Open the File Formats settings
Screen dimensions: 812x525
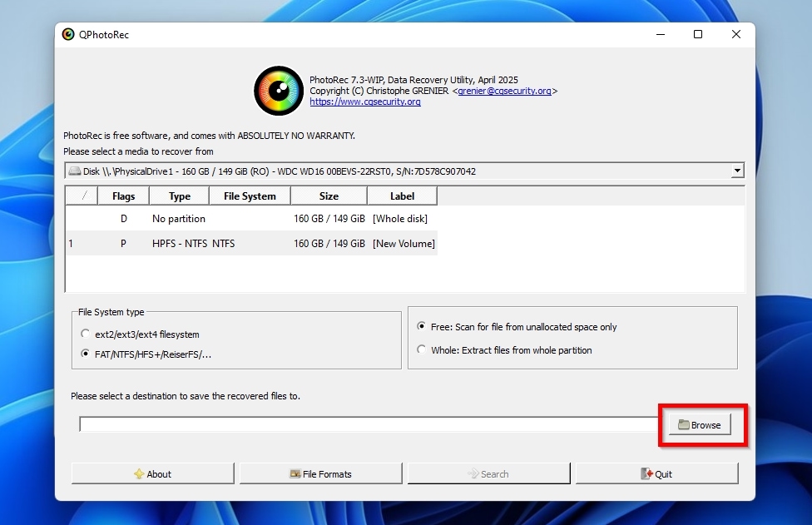click(320, 473)
